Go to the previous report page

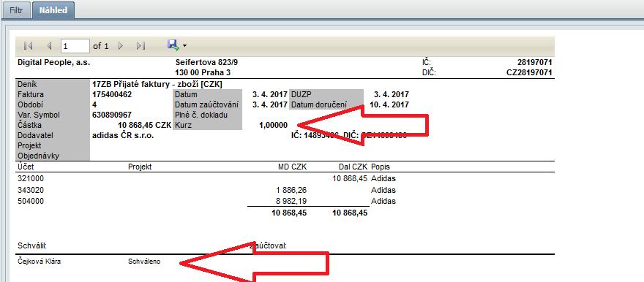click(x=49, y=46)
